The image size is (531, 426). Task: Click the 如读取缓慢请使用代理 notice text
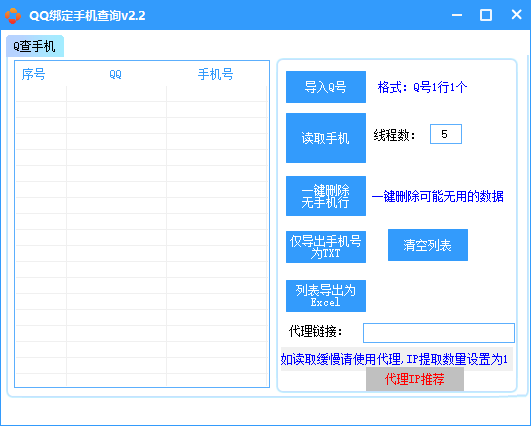point(394,359)
